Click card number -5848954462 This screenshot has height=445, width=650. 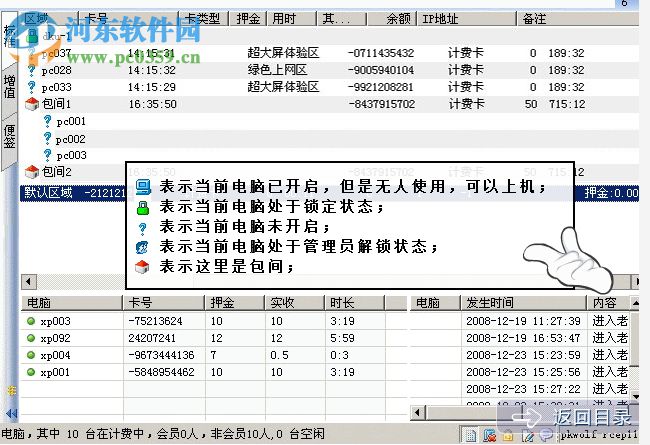click(161, 372)
